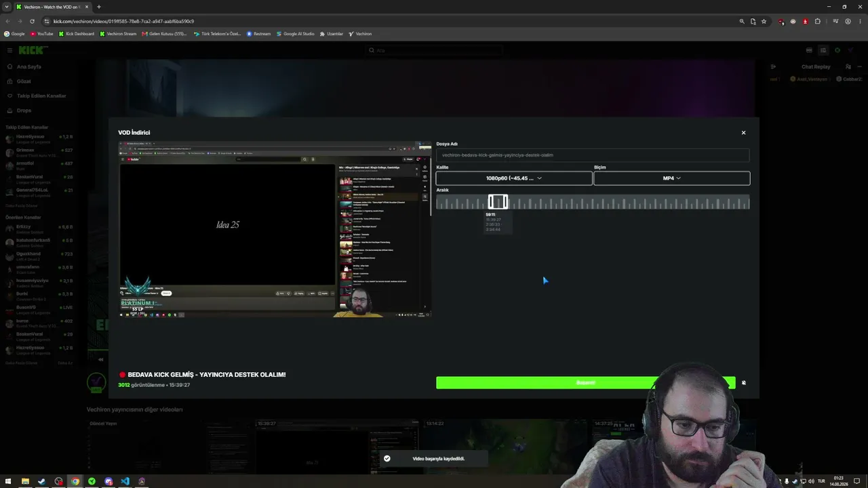The width and height of the screenshot is (868, 488).
Task: Open Chrome from the taskbar
Action: [75, 481]
